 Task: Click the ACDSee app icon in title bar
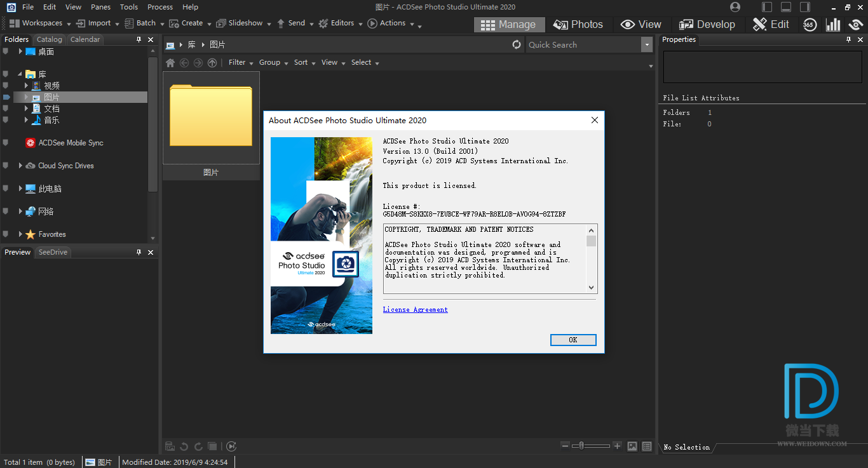tap(11, 7)
